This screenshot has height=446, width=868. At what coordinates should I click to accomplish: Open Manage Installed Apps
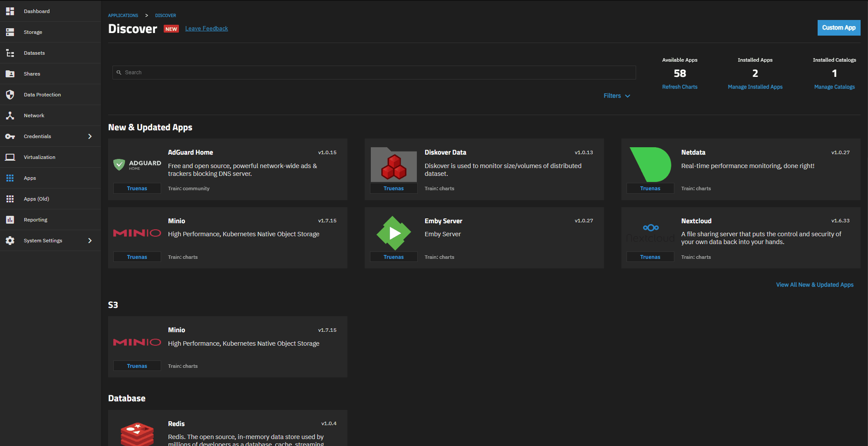755,87
